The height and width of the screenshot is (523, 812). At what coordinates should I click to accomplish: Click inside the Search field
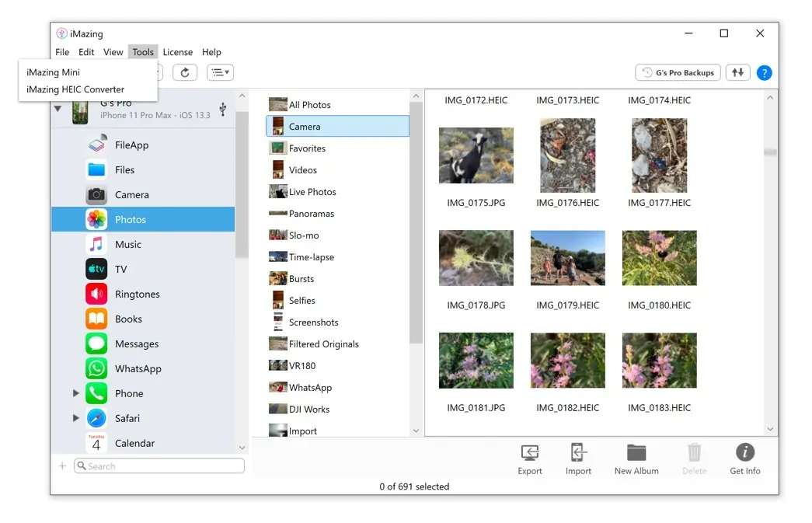159,465
